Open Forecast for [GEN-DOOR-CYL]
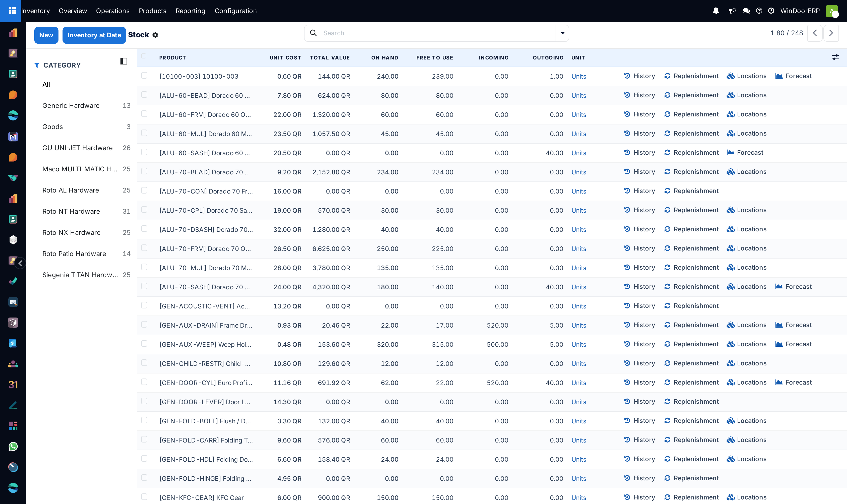Viewport: 847px width, 504px height. [793, 383]
